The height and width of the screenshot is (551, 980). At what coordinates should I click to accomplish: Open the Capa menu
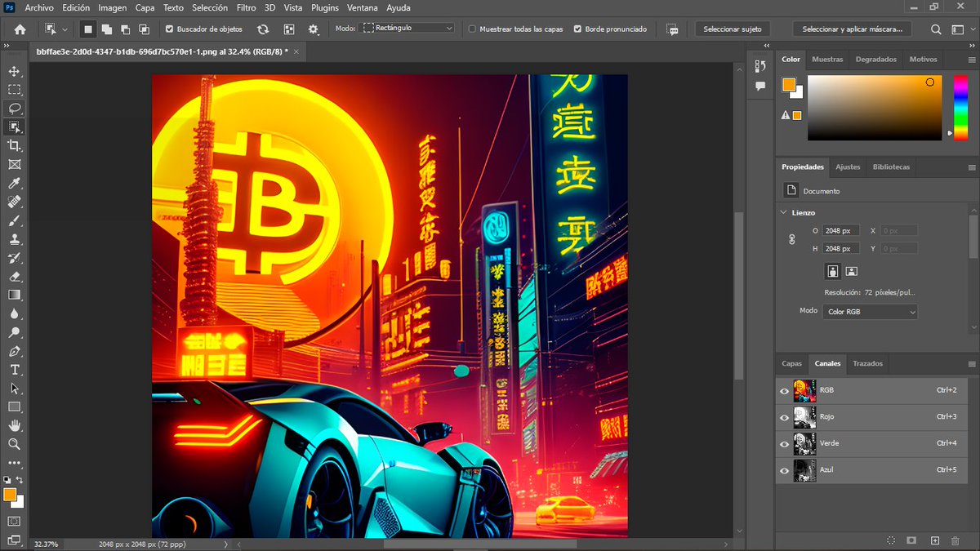[x=145, y=7]
